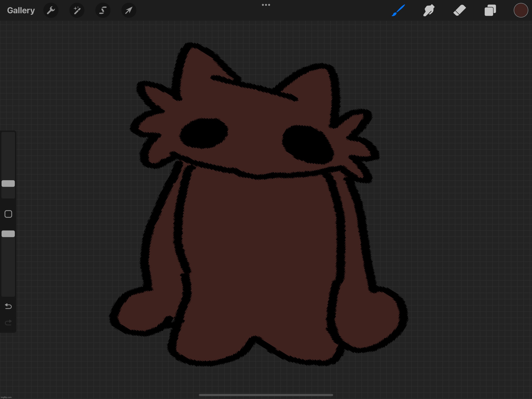Open the Layers panel
532x399 pixels.
[x=490, y=10]
